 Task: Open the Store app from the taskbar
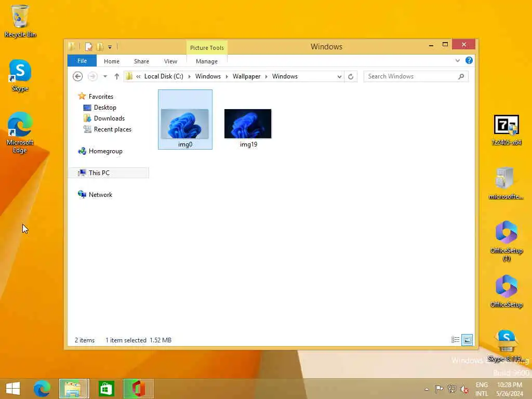(106, 389)
